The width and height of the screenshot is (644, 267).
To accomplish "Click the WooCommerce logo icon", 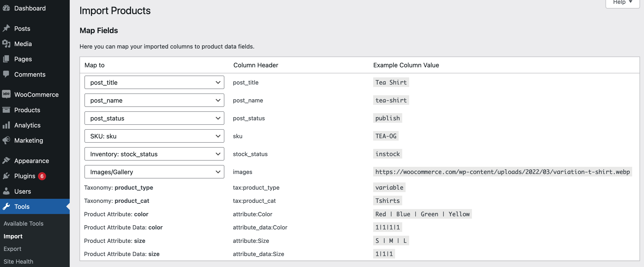I will tap(6, 94).
